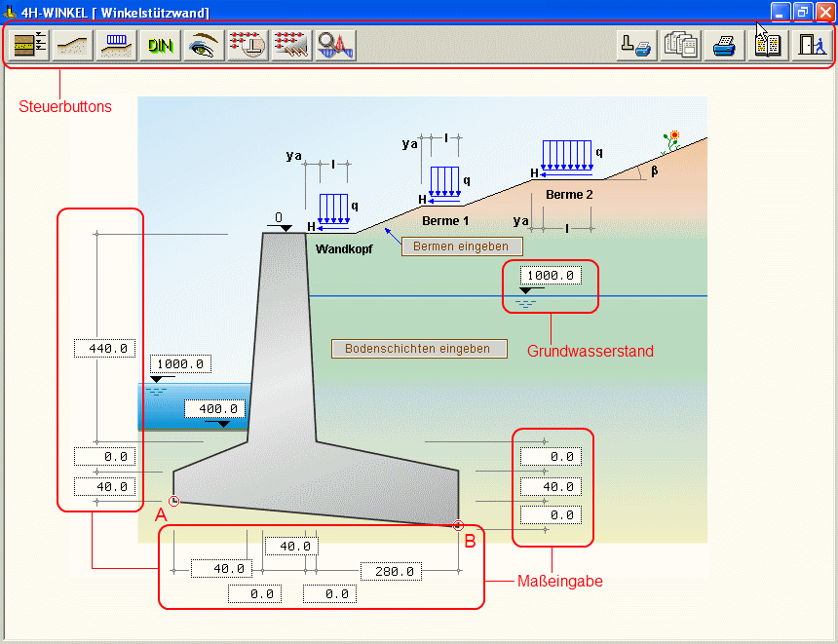Click the exit door icon
The height and width of the screenshot is (644, 838).
click(x=811, y=46)
